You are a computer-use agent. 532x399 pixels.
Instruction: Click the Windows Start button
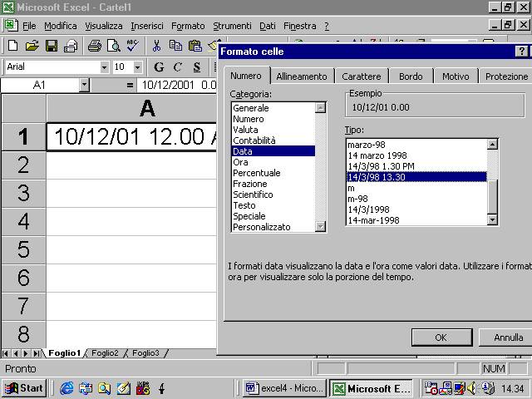(24, 388)
